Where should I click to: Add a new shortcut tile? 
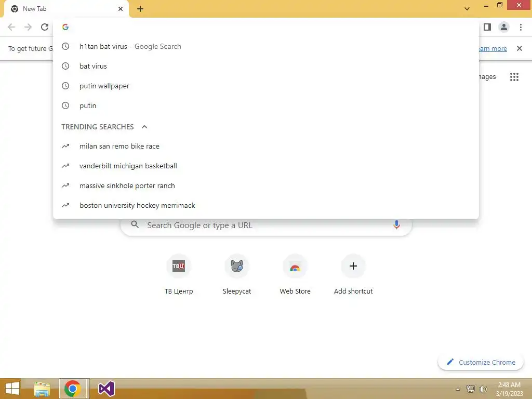tap(353, 274)
